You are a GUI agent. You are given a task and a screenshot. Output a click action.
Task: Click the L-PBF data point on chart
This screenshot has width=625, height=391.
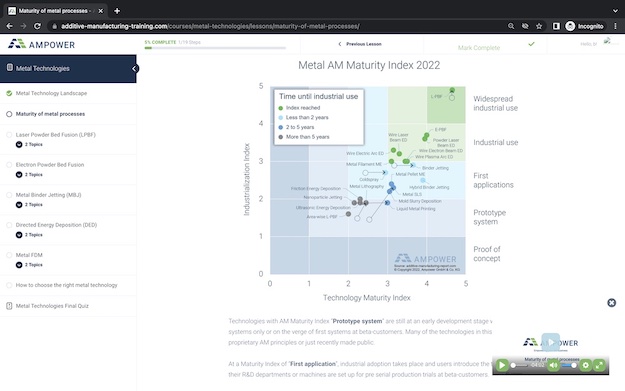point(452,90)
